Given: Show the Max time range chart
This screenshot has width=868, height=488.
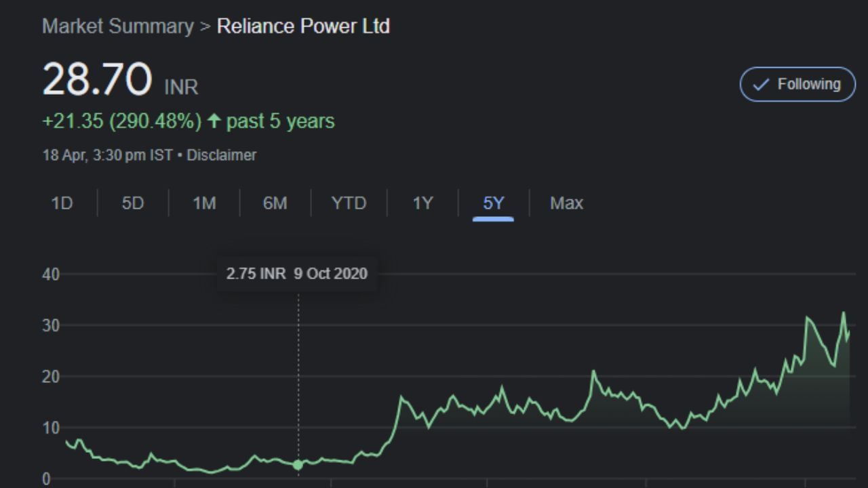Looking at the screenshot, I should pos(566,203).
